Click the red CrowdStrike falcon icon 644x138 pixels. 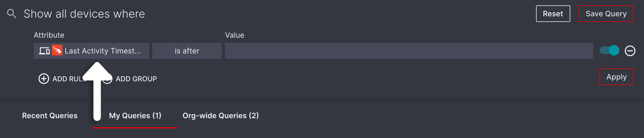[57, 50]
